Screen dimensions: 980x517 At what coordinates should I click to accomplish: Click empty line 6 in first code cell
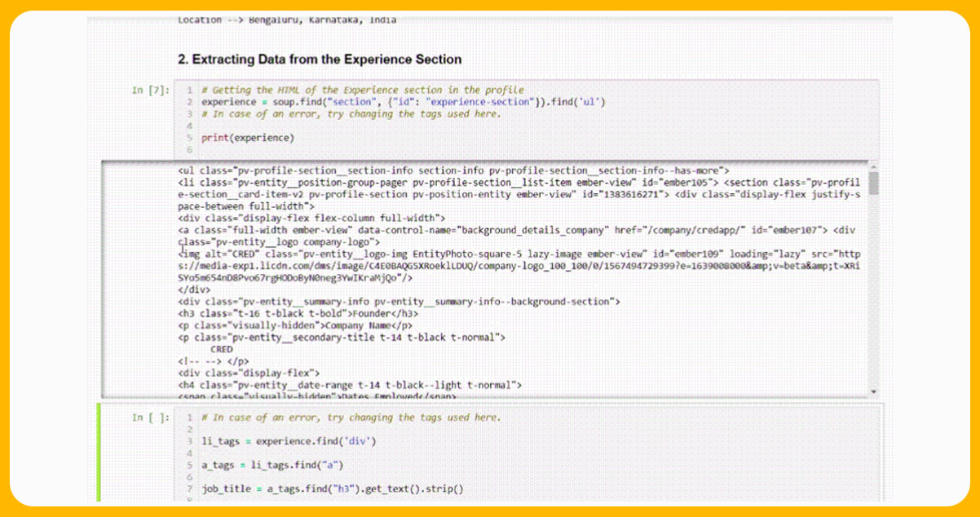pos(326,150)
